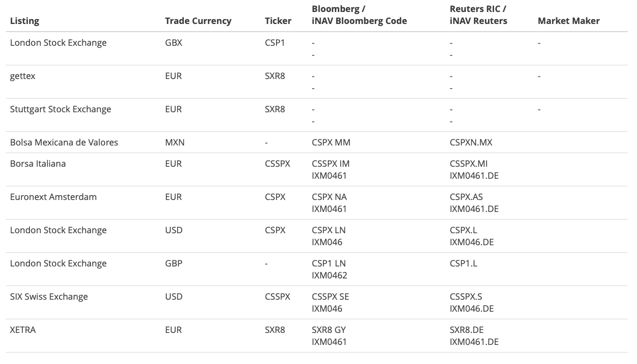Select the Euronext Amsterdam listing
637x364 pixels.
tap(53, 197)
